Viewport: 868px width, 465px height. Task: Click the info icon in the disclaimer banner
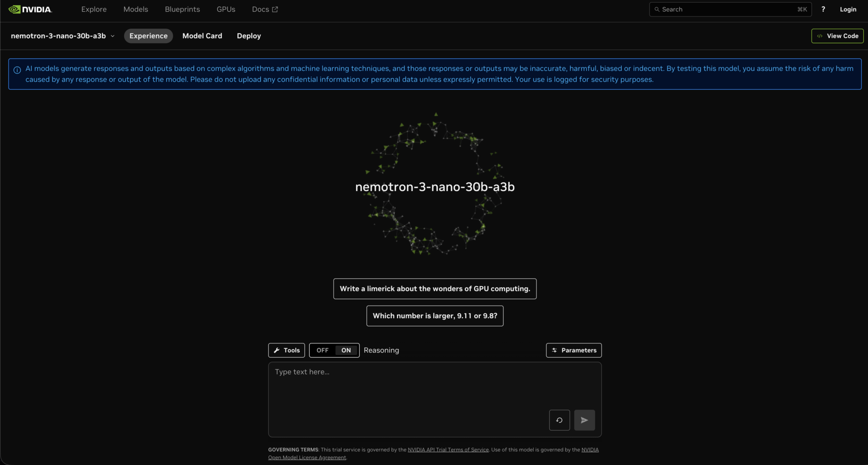coord(17,69)
